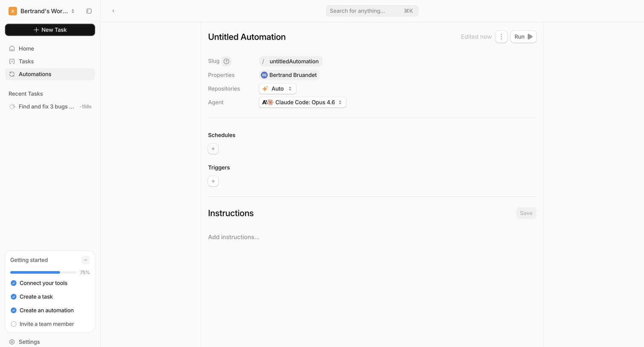This screenshot has height=347, width=644.
Task: Click the Home icon in sidebar
Action: 12,49
